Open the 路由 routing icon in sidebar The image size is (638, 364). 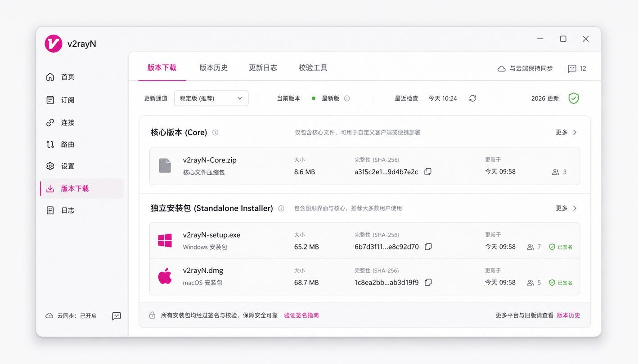pos(50,144)
